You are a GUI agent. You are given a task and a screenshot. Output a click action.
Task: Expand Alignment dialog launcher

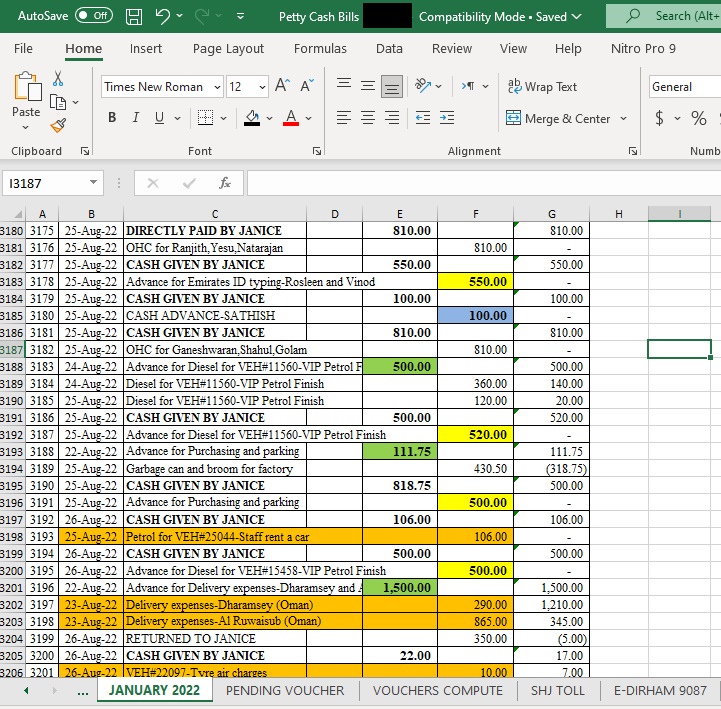(x=633, y=151)
